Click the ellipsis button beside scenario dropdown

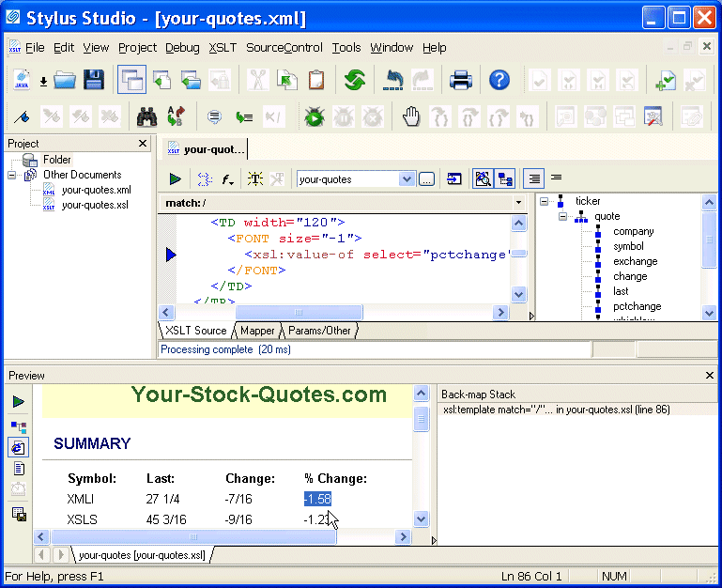(426, 178)
